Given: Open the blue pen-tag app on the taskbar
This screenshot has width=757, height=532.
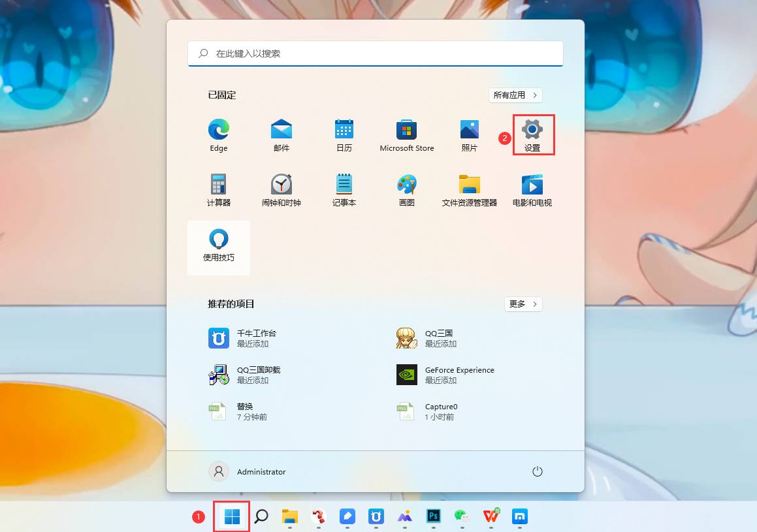Looking at the screenshot, I should 347,516.
